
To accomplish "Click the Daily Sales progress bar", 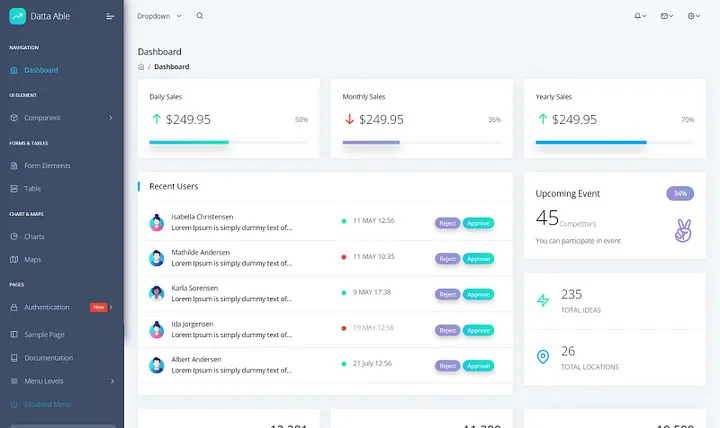I will (x=229, y=142).
